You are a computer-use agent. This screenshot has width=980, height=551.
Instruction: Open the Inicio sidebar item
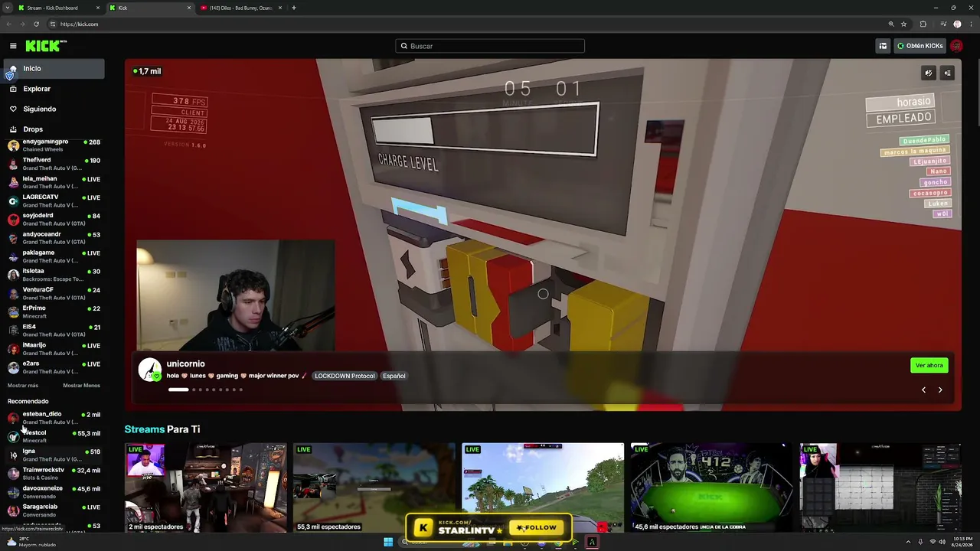[54, 69]
